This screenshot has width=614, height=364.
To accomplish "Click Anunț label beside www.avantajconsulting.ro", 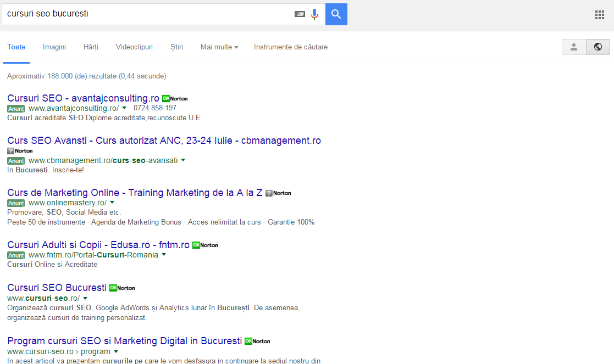I will [x=15, y=109].
